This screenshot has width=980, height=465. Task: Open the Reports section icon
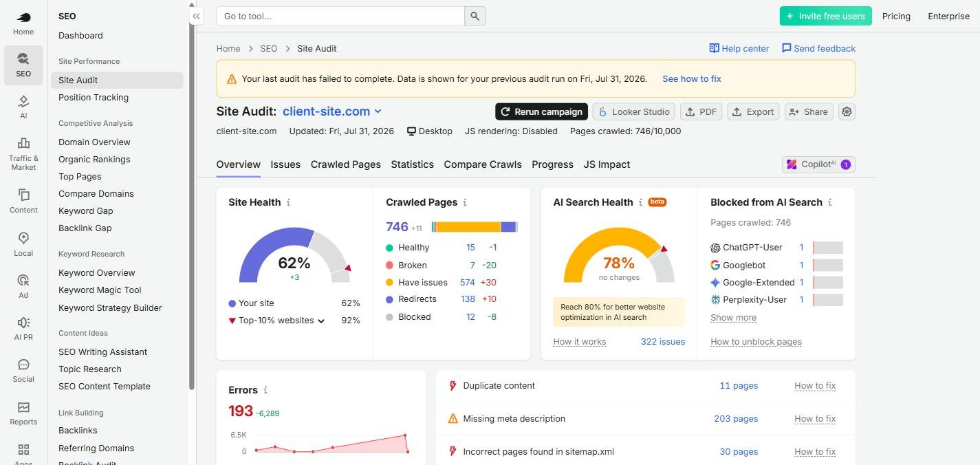23,407
